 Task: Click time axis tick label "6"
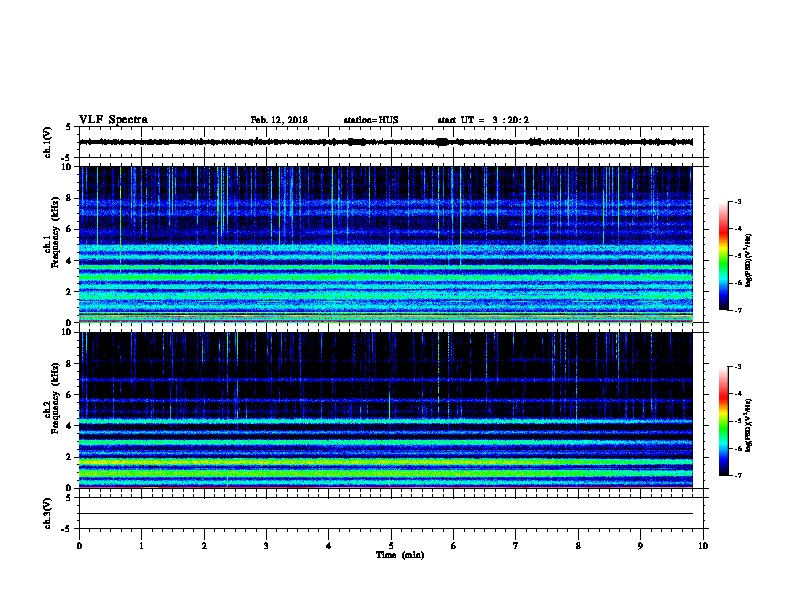coord(454,546)
